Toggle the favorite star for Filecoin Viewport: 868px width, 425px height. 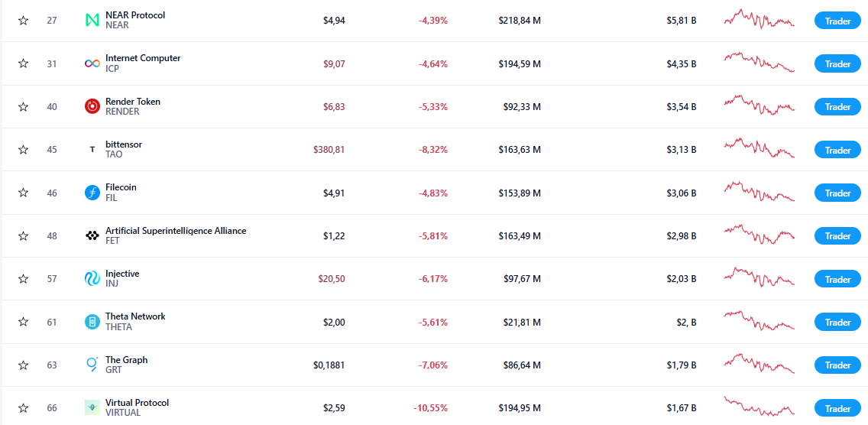(23, 193)
